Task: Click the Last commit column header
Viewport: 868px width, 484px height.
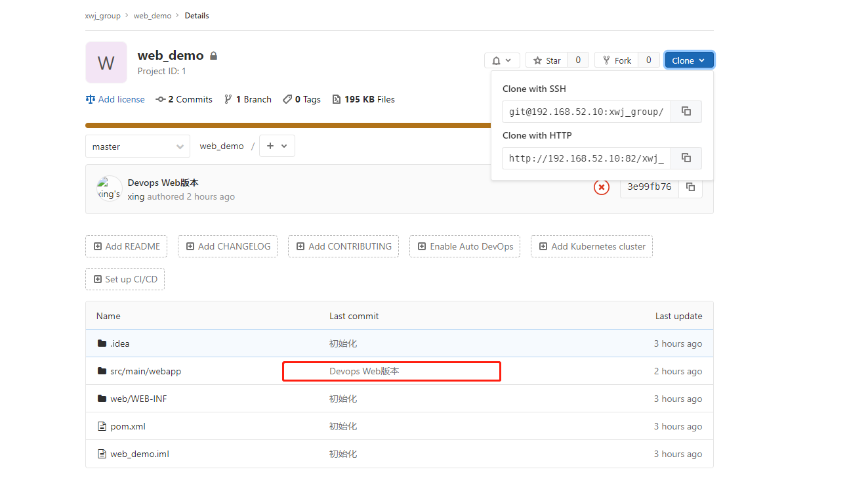Action: [354, 316]
